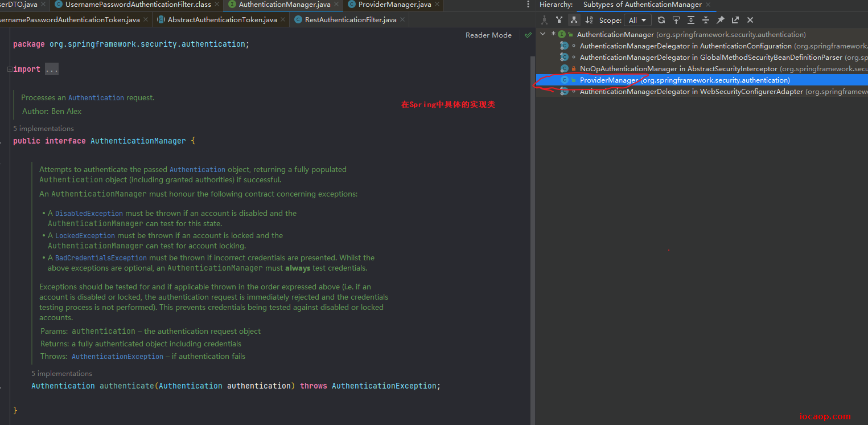Image resolution: width=868 pixels, height=425 pixels.
Task: Collapse all nodes in Hierarchy tree
Action: click(x=706, y=20)
